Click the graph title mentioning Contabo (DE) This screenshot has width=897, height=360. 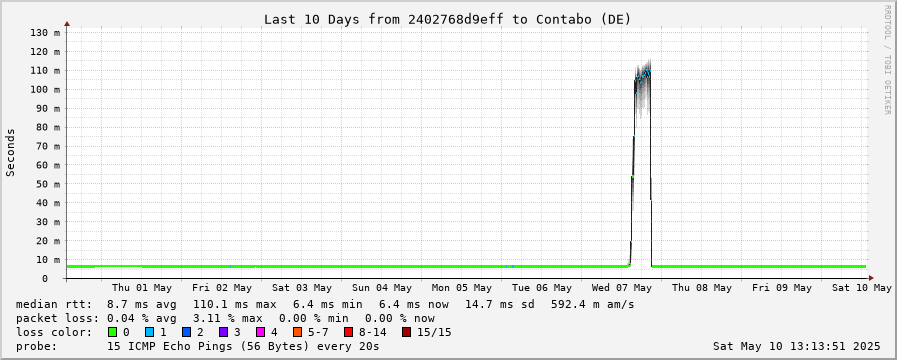(447, 19)
